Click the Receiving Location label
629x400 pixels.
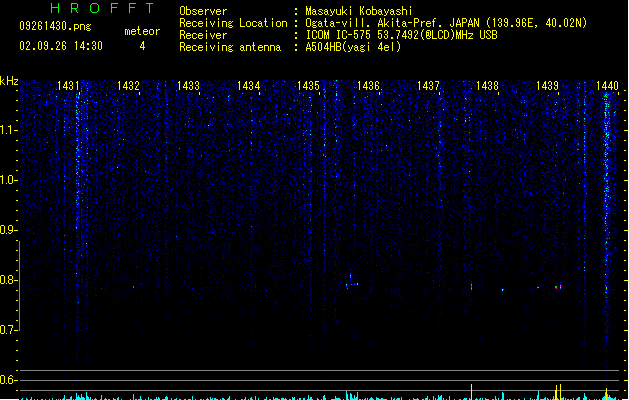(233, 23)
